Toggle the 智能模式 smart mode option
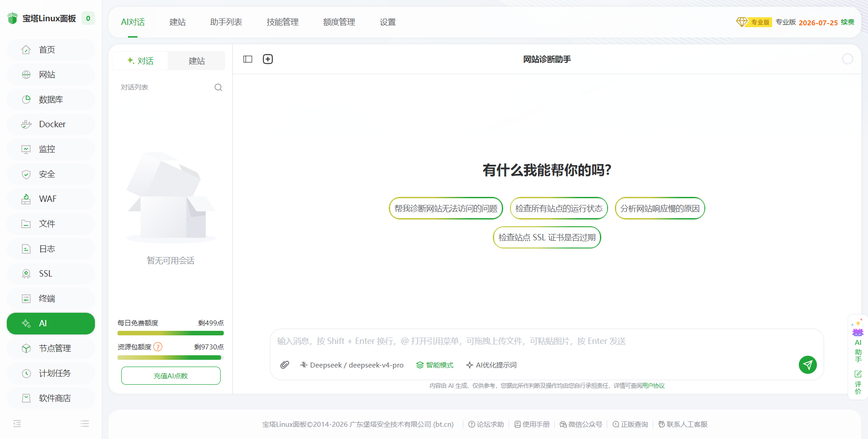Viewport: 868px width, 439px height. click(x=434, y=365)
